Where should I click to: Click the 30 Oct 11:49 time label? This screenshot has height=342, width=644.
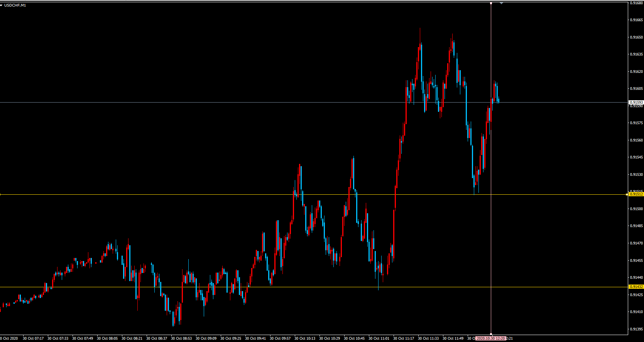click(453, 339)
